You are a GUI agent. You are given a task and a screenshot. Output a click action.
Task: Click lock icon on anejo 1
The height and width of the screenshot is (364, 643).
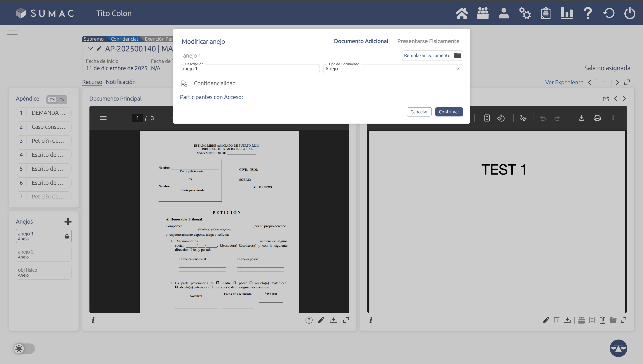click(67, 236)
